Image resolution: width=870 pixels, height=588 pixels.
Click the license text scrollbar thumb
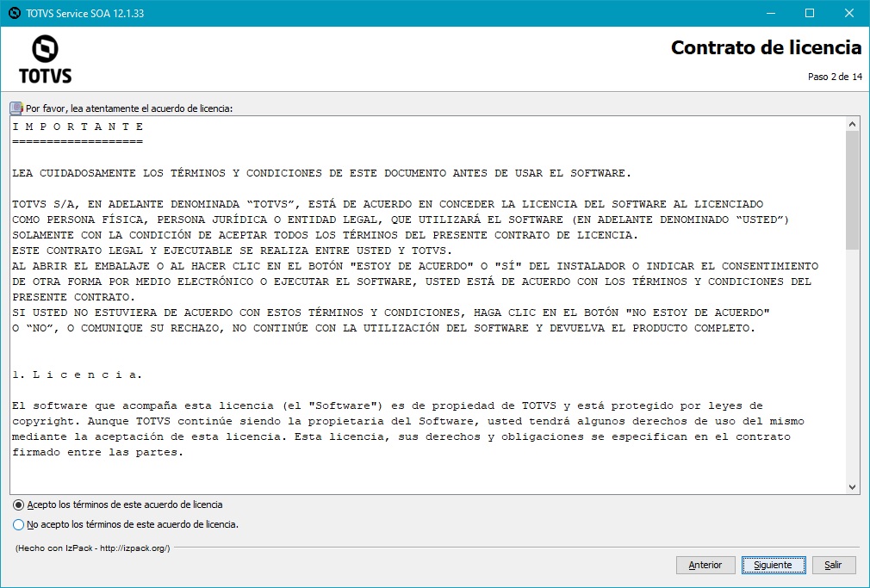click(x=852, y=190)
